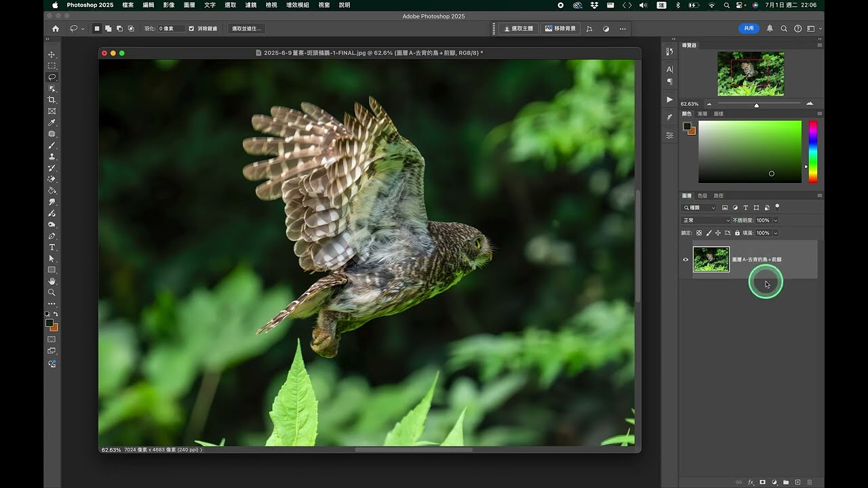The width and height of the screenshot is (868, 488).
Task: Select the Lasso tool in toolbox
Action: pyautogui.click(x=52, y=77)
